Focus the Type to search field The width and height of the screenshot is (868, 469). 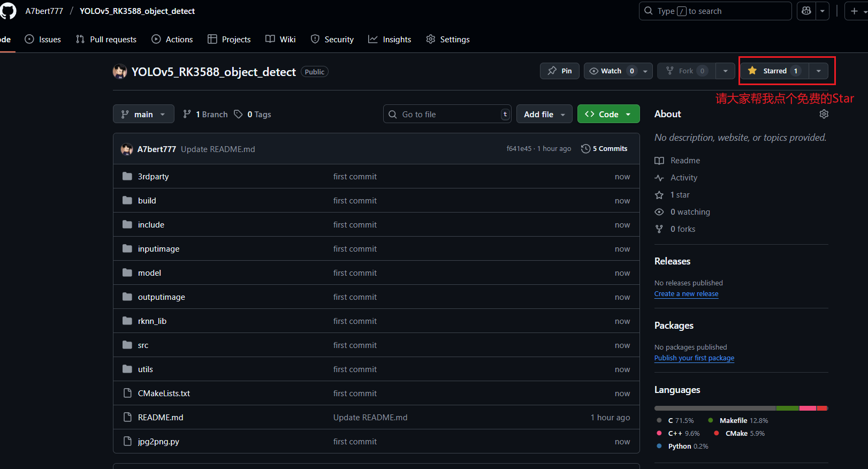coord(715,11)
